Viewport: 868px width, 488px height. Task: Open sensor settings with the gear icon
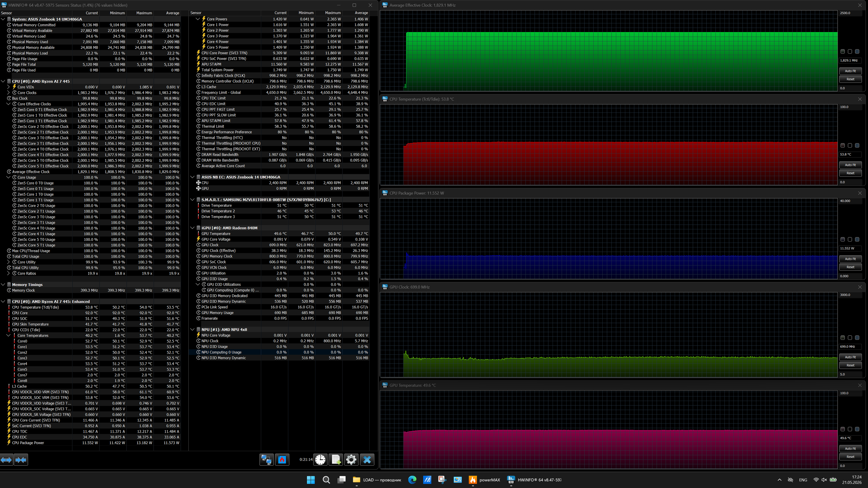pyautogui.click(x=351, y=460)
